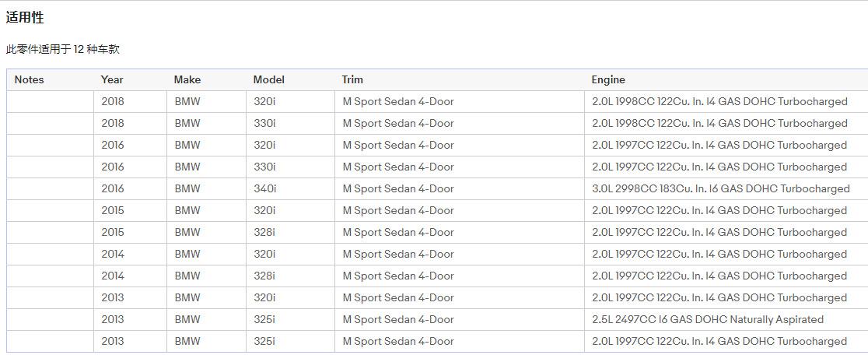Image resolution: width=868 pixels, height=355 pixels.
Task: Click the text stating 12 种车款 compatibility
Action: 62,49
